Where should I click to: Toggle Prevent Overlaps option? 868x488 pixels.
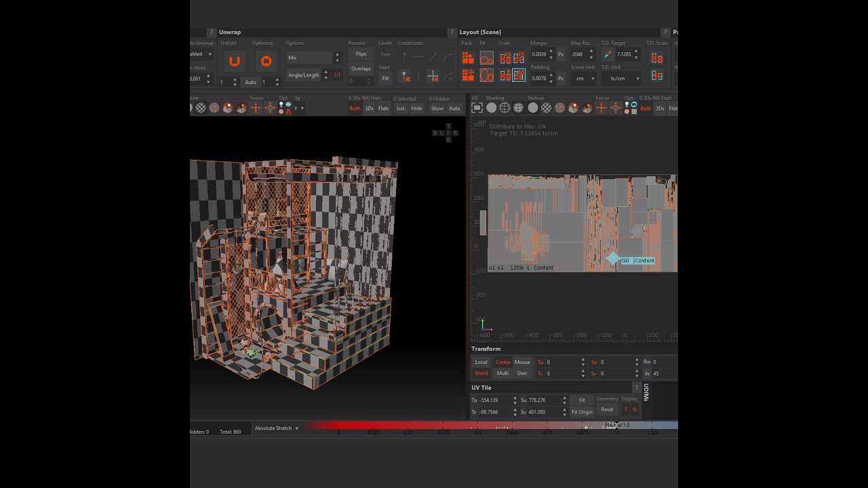pyautogui.click(x=361, y=68)
